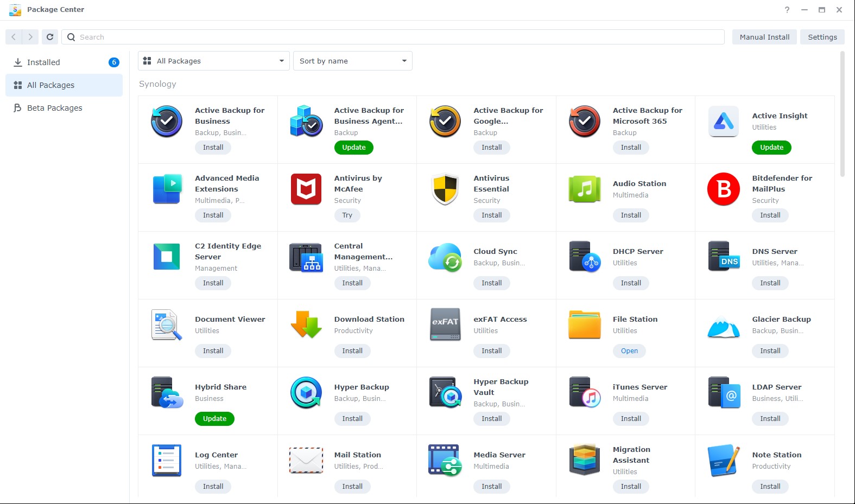This screenshot has width=855, height=504.
Task: Click the Bitdefender for MailPlus icon
Action: (724, 189)
